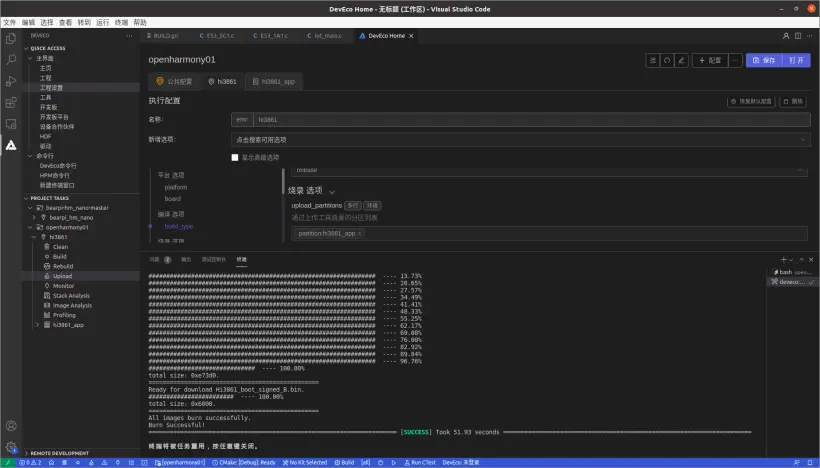The image size is (820, 468).
Task: Close the DevEco Home tab
Action: (x=411, y=36)
